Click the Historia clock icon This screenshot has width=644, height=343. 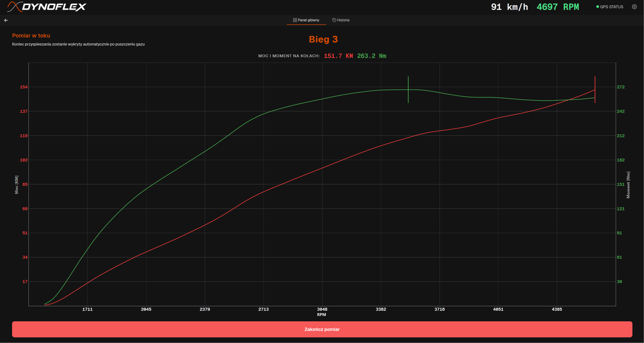334,20
